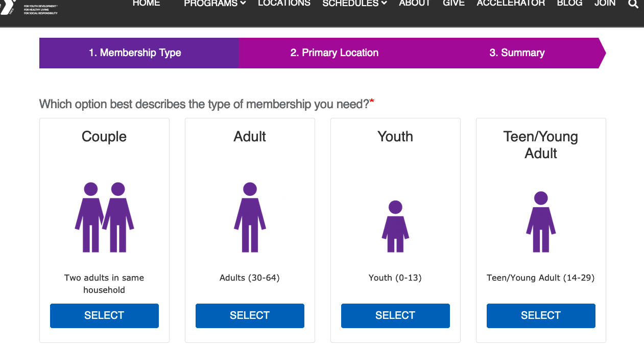
Task: Open the Locations menu item
Action: [284, 3]
